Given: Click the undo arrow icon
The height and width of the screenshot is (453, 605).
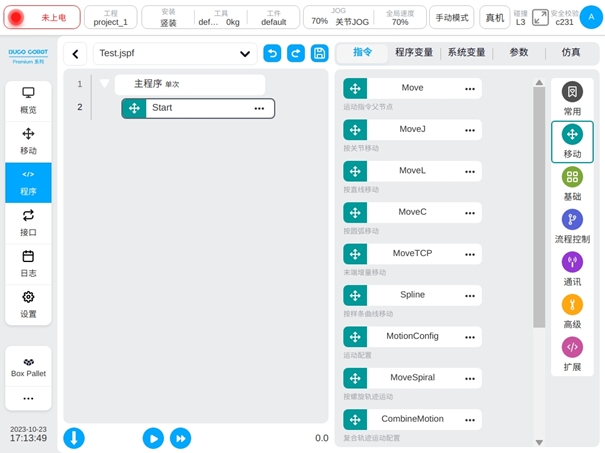Looking at the screenshot, I should tap(272, 54).
